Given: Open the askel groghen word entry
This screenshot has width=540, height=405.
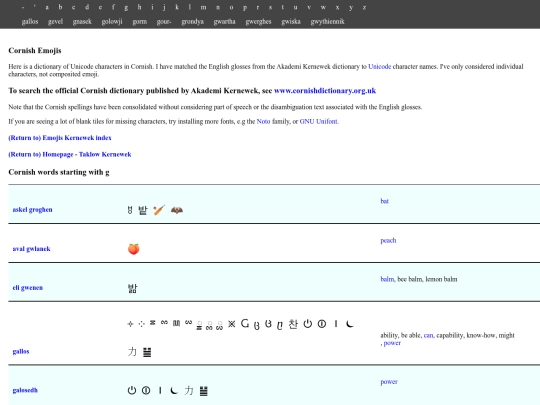Looking at the screenshot, I should 32,210.
